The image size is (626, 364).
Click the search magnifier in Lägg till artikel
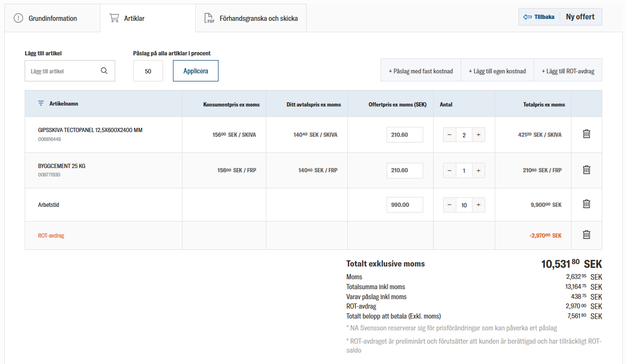[104, 71]
